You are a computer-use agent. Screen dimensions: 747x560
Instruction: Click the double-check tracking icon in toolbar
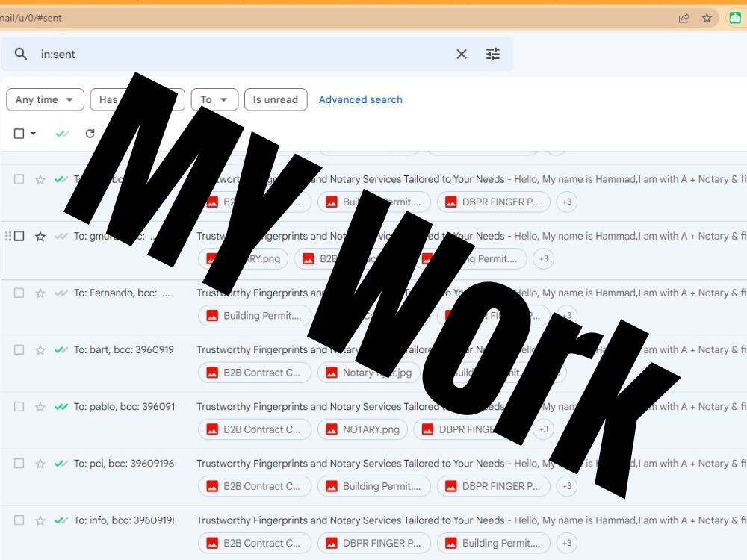coord(62,134)
